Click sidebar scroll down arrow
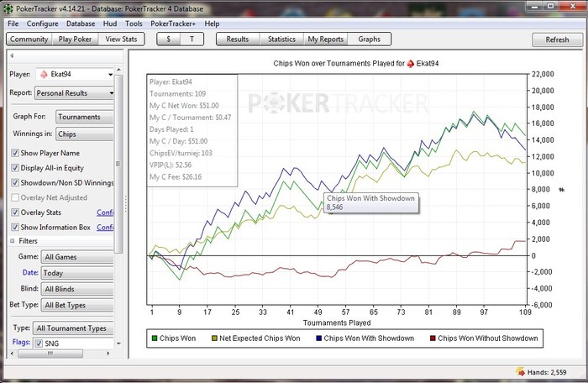 point(118,344)
